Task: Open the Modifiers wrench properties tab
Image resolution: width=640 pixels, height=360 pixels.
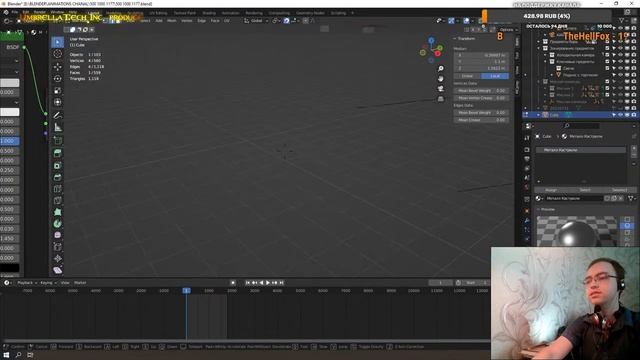Action: click(527, 220)
